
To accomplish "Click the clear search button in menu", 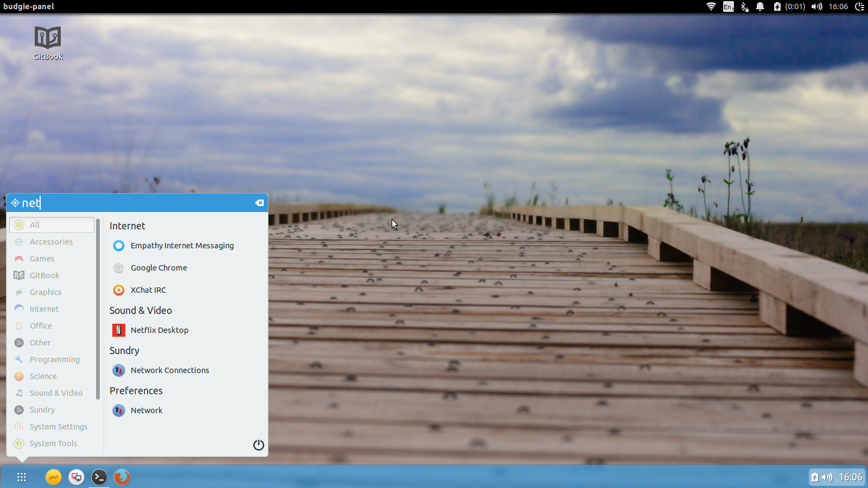I will pos(259,203).
